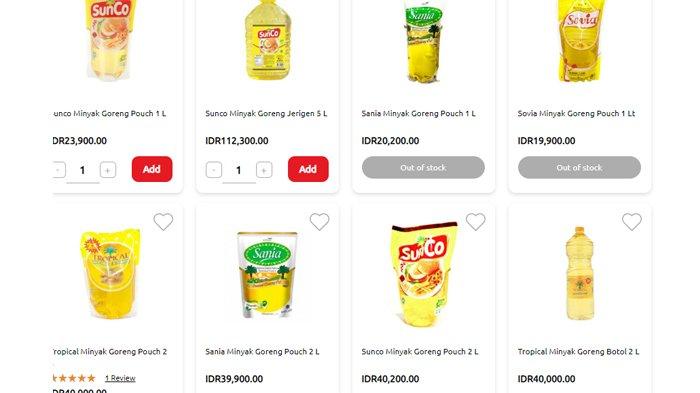
Task: Increase quantity of Sunco Jerigen 5 L
Action: click(x=264, y=170)
